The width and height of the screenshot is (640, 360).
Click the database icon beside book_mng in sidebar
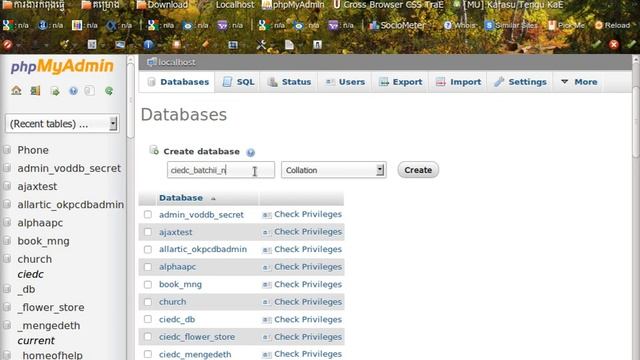pos(7,241)
